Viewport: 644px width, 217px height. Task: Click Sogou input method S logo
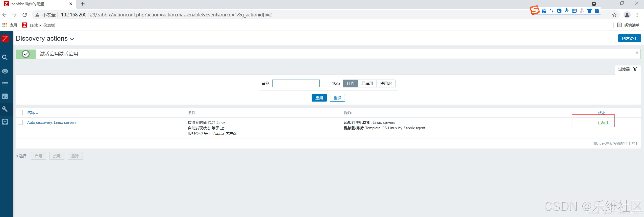[535, 10]
